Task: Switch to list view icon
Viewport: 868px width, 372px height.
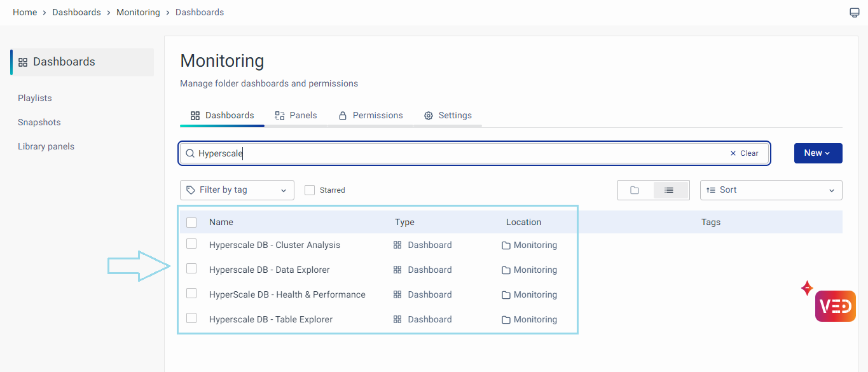Action: click(x=669, y=190)
